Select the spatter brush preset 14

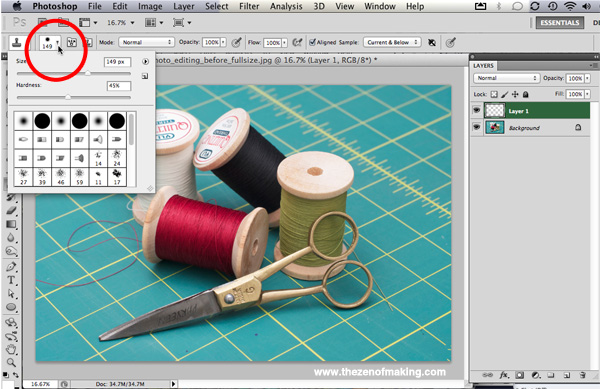[98, 158]
